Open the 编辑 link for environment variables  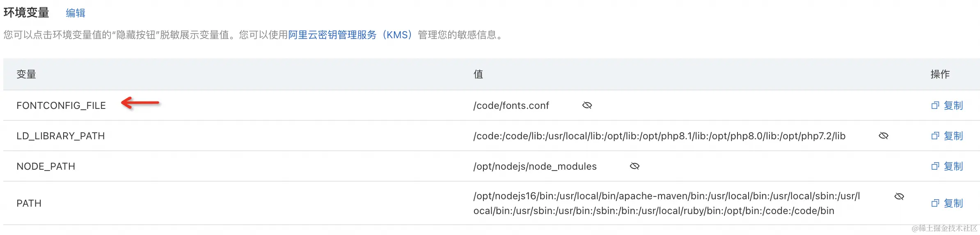(x=76, y=13)
